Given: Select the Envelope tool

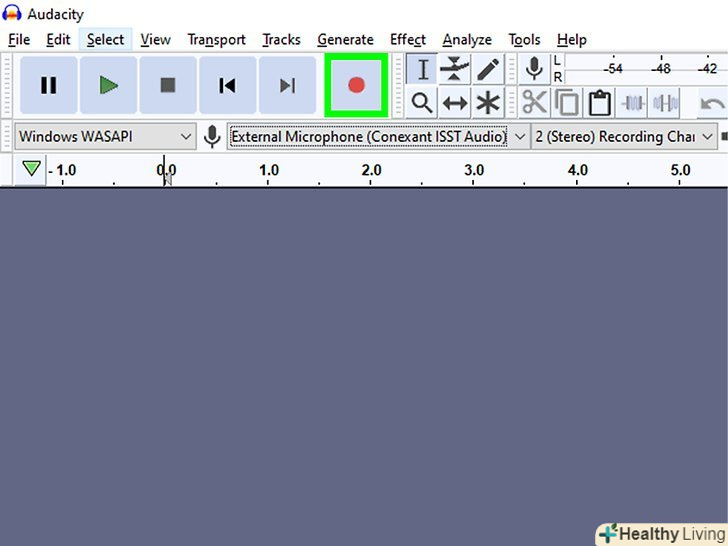Looking at the screenshot, I should tap(455, 70).
